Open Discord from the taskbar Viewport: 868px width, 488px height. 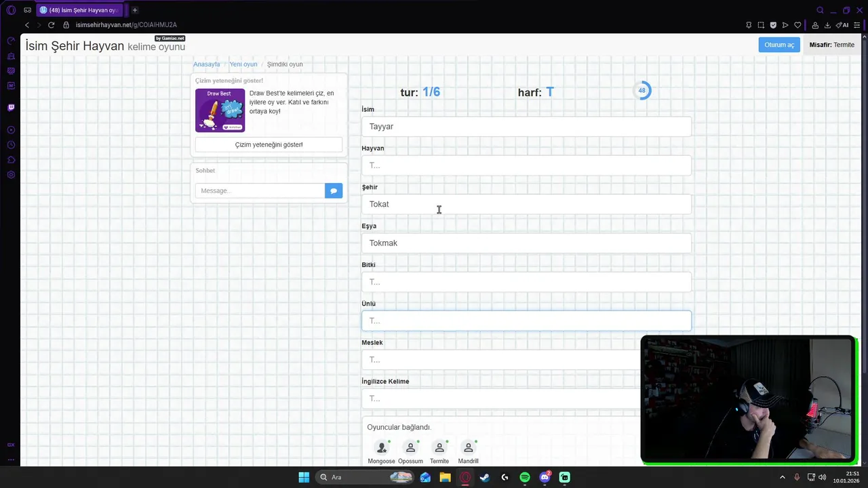[545, 477]
